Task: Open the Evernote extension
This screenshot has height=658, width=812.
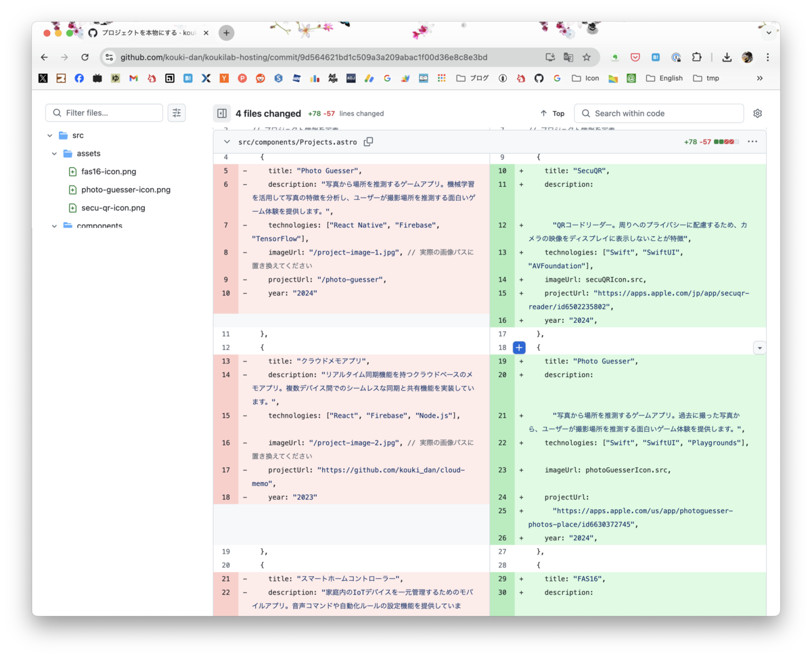Action: (x=616, y=58)
